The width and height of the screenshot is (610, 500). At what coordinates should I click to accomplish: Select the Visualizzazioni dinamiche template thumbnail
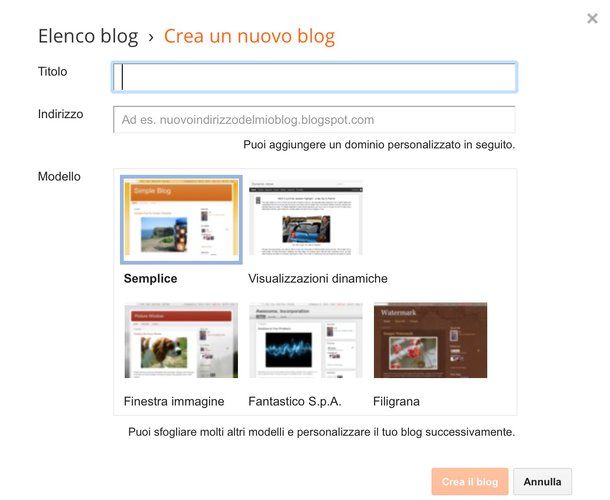[x=306, y=218]
